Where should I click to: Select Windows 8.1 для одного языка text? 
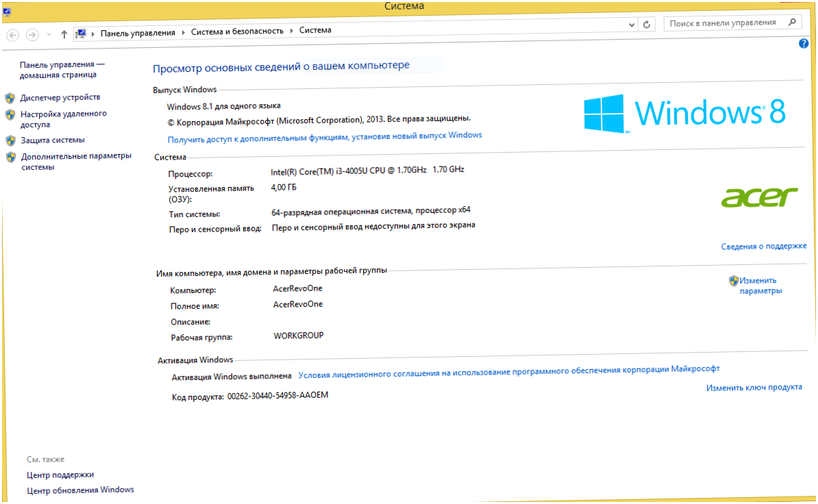pyautogui.click(x=224, y=106)
